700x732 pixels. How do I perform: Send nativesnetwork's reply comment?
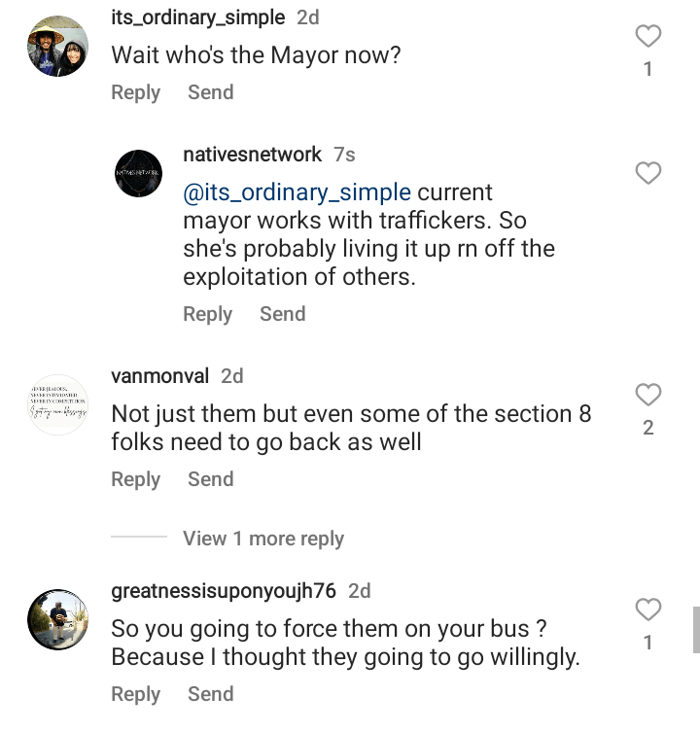[282, 314]
